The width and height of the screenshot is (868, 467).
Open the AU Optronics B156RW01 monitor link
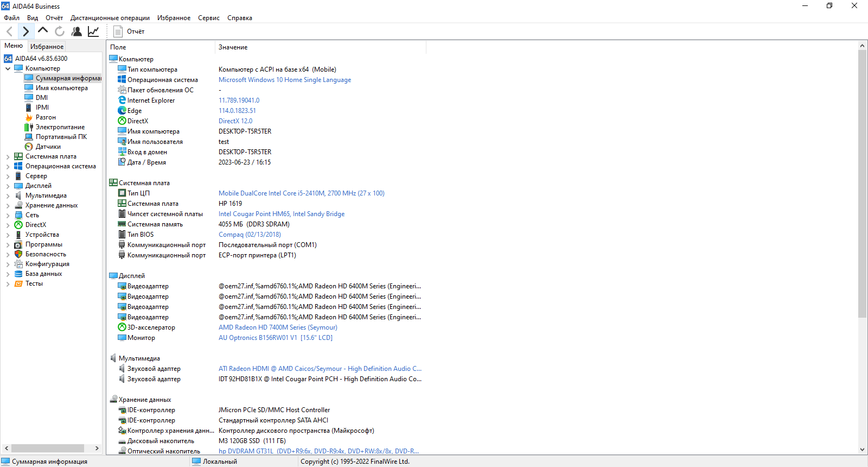pos(276,338)
